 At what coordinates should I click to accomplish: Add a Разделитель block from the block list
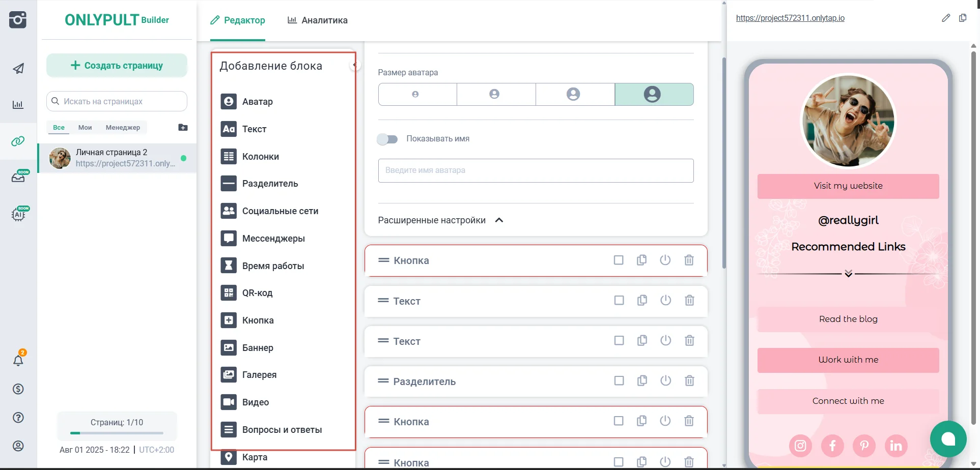click(260, 184)
